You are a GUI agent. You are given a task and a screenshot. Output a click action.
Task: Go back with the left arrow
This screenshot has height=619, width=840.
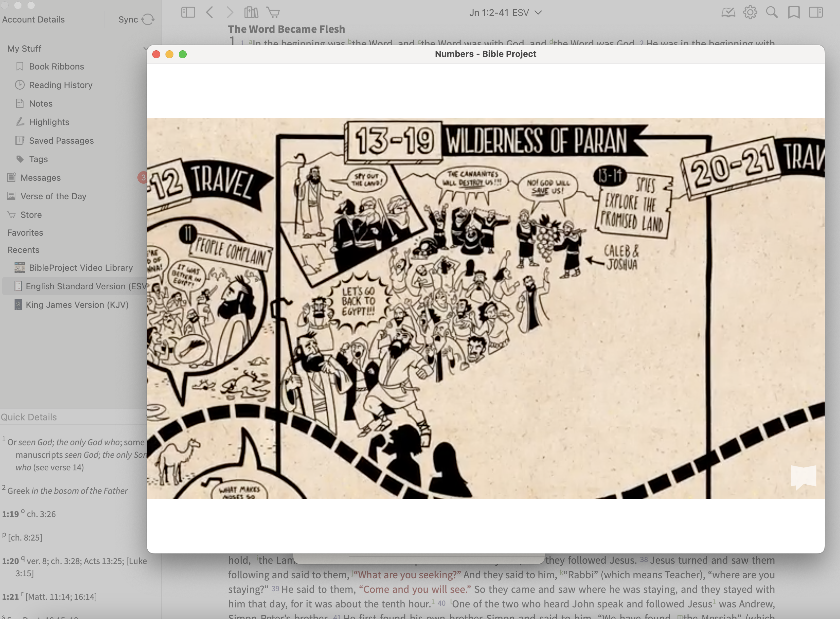[210, 12]
